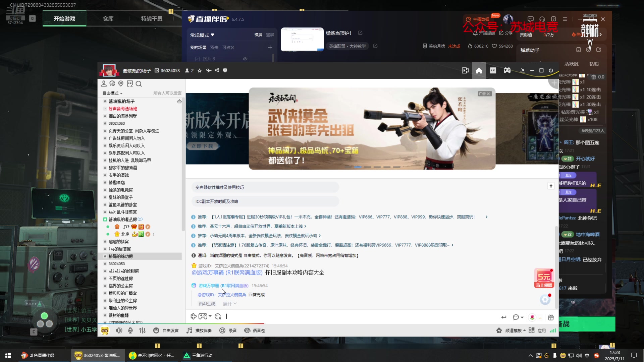Add a new scene with the plus icon
Screen dimensions: 644x362
click(x=270, y=47)
